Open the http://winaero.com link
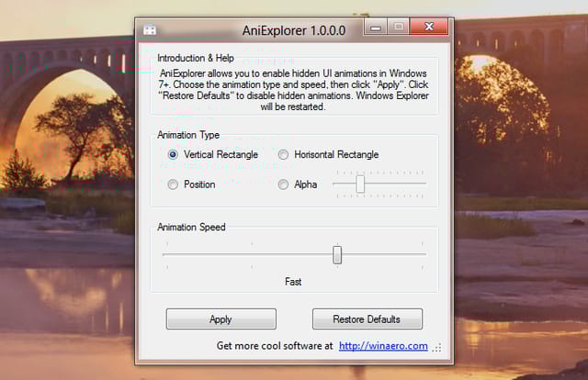The height and width of the screenshot is (380, 588). point(383,346)
